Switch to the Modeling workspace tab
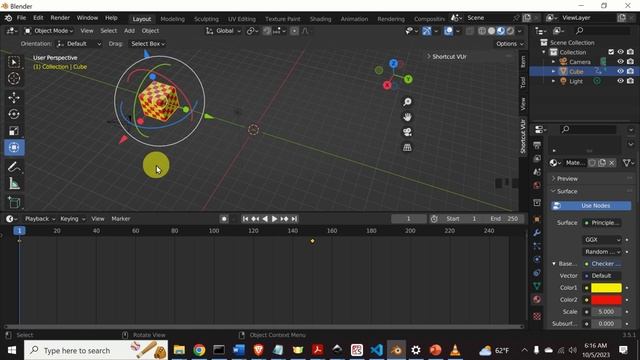The image size is (640, 360). click(172, 19)
